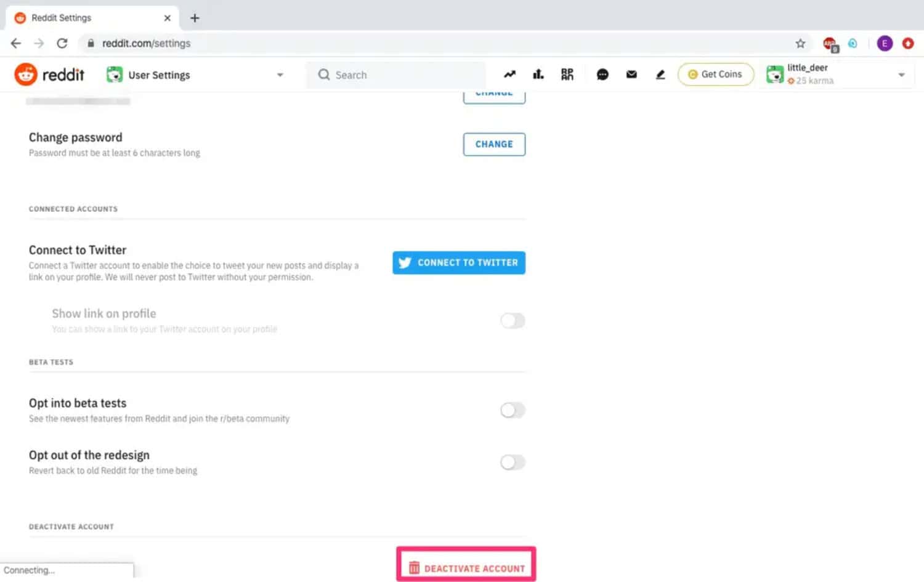Viewport: 924px width, 582px height.
Task: Click the Get Coins button
Action: (716, 75)
